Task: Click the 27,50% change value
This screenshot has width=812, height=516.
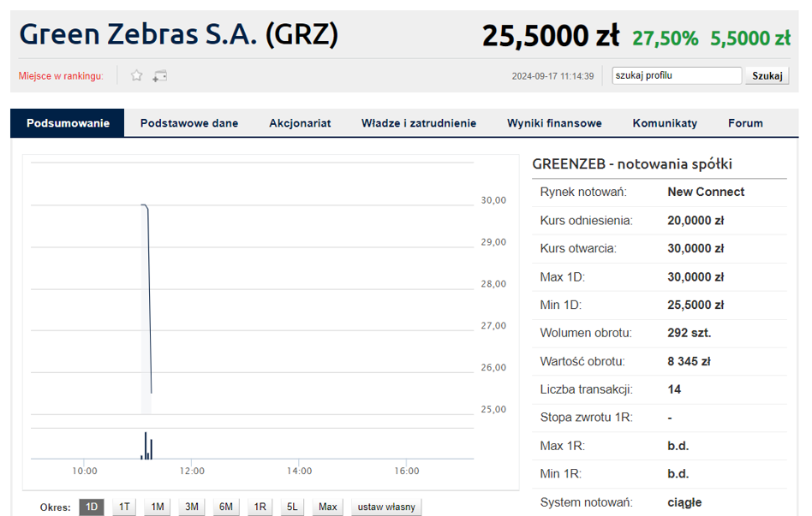Action: (666, 39)
